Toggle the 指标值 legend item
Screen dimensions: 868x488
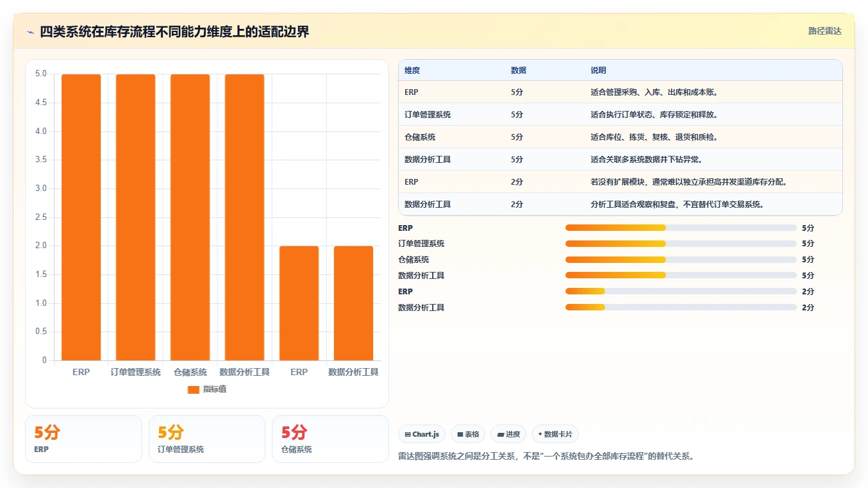207,389
